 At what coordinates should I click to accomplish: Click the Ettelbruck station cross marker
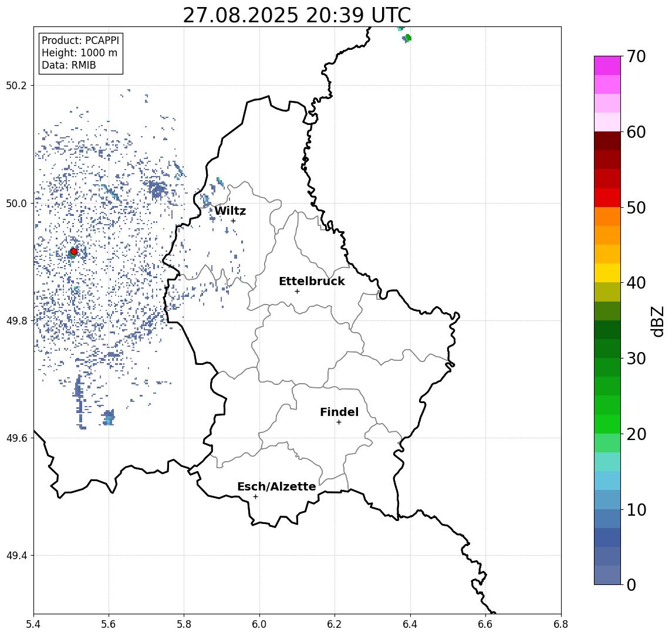[x=297, y=292]
